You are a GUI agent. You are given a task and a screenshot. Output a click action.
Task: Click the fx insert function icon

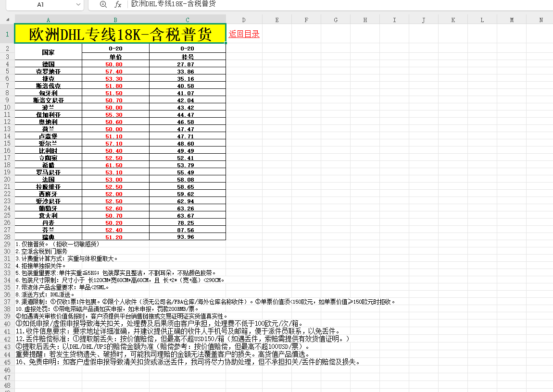(118, 5)
